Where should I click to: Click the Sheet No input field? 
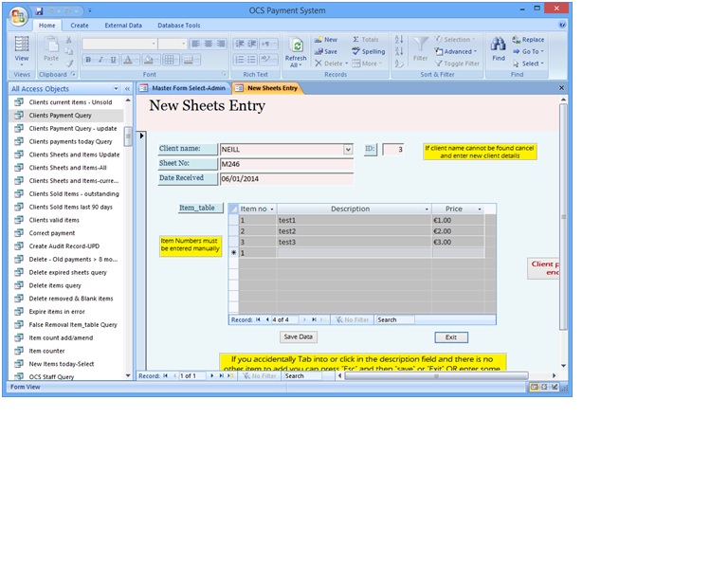286,164
